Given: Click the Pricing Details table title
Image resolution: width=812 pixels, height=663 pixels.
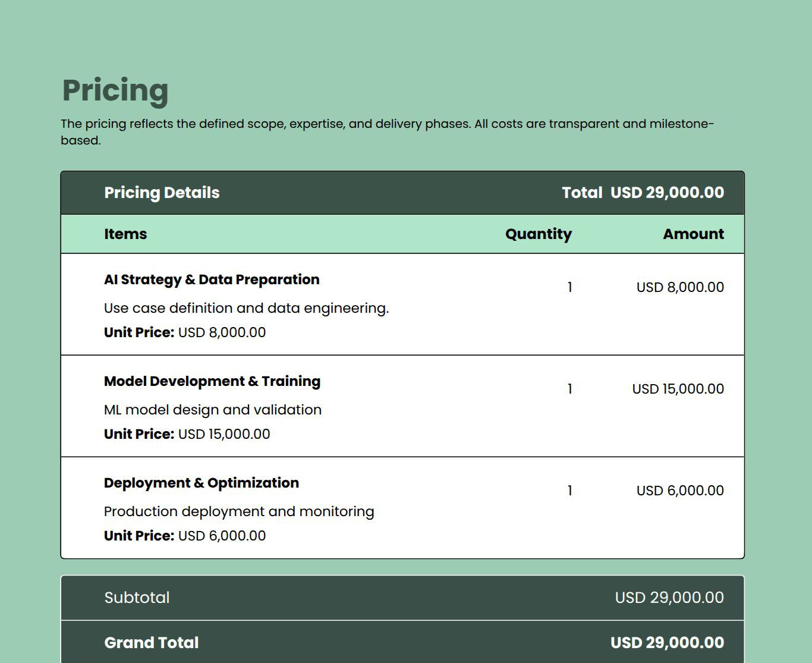Looking at the screenshot, I should pos(162,193).
